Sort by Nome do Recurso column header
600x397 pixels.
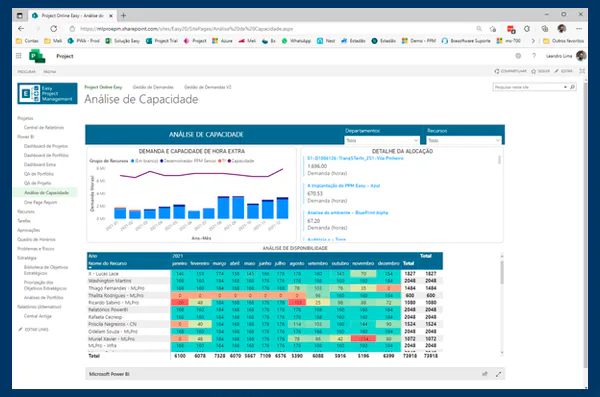coord(108,263)
